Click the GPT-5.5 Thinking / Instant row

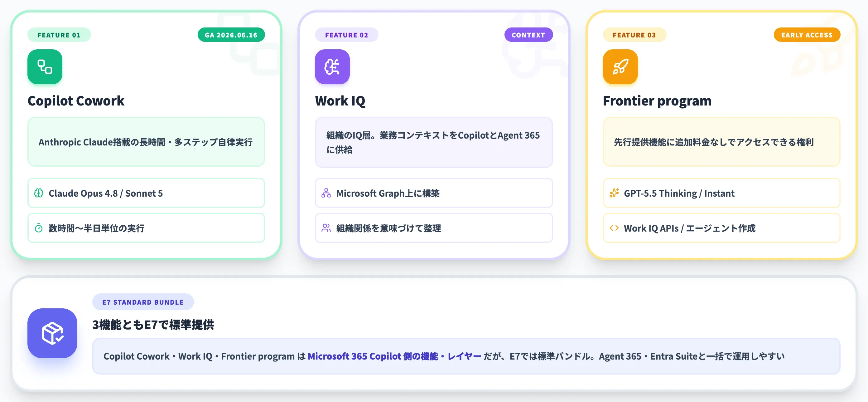(x=722, y=193)
